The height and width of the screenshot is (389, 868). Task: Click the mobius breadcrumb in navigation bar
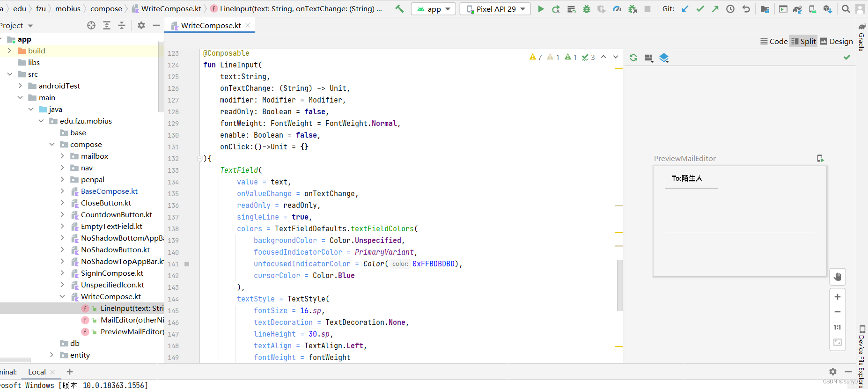pos(68,8)
